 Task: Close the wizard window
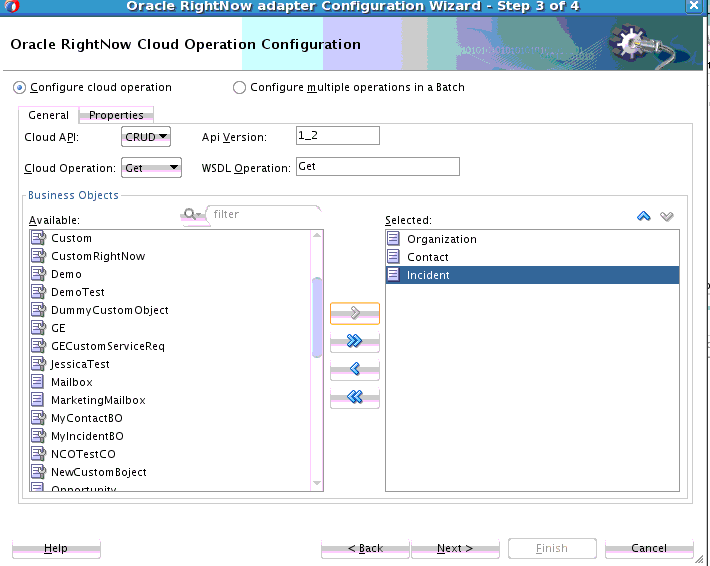click(694, 6)
